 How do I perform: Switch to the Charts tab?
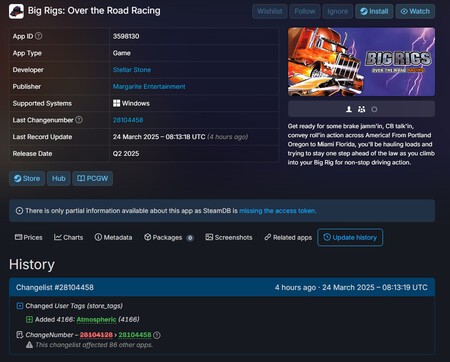pos(69,237)
